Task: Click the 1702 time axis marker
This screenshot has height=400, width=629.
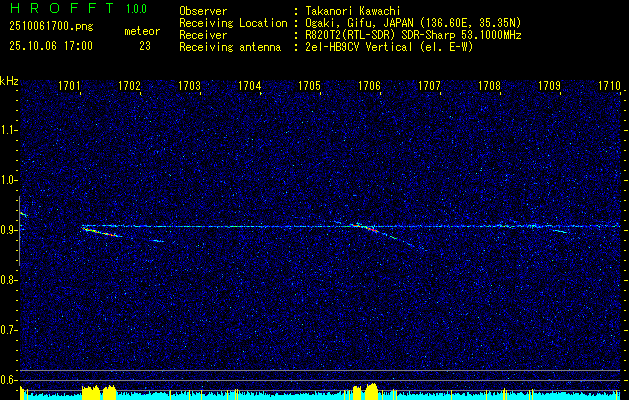Action: pos(129,85)
